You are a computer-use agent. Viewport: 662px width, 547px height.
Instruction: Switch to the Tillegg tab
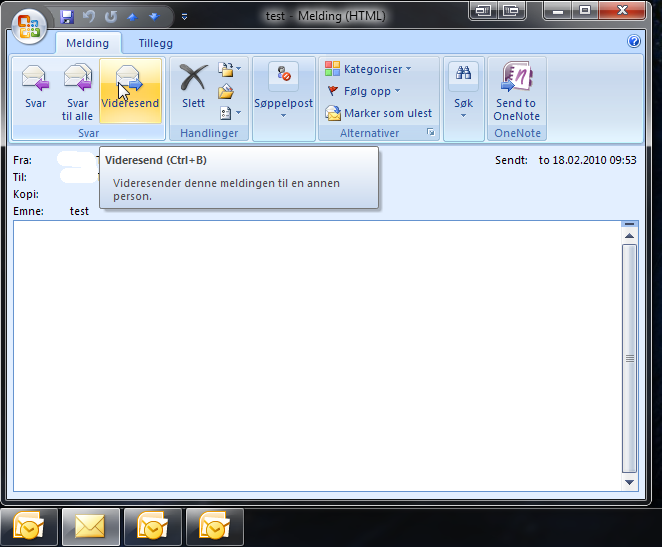point(154,43)
